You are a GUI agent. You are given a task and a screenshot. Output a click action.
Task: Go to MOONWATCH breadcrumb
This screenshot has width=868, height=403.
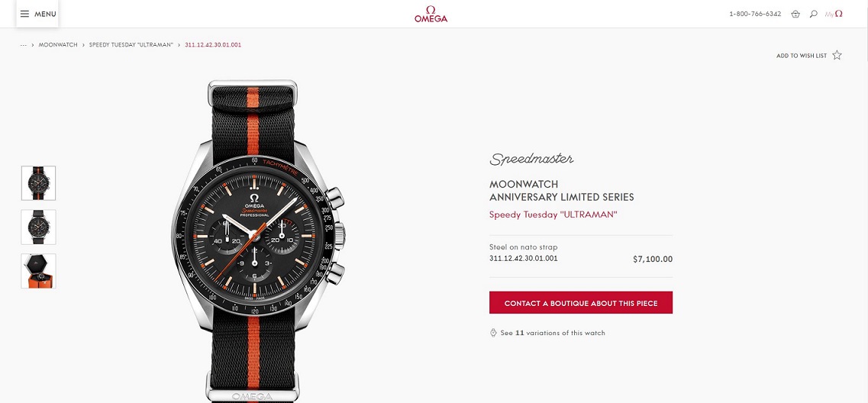pos(58,45)
